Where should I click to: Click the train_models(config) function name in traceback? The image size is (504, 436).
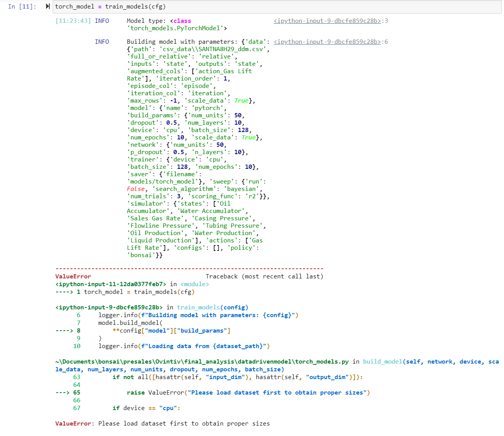213,307
